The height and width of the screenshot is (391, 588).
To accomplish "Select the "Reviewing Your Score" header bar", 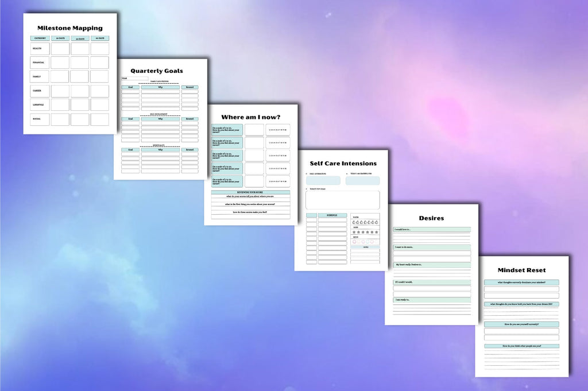I will coord(250,192).
